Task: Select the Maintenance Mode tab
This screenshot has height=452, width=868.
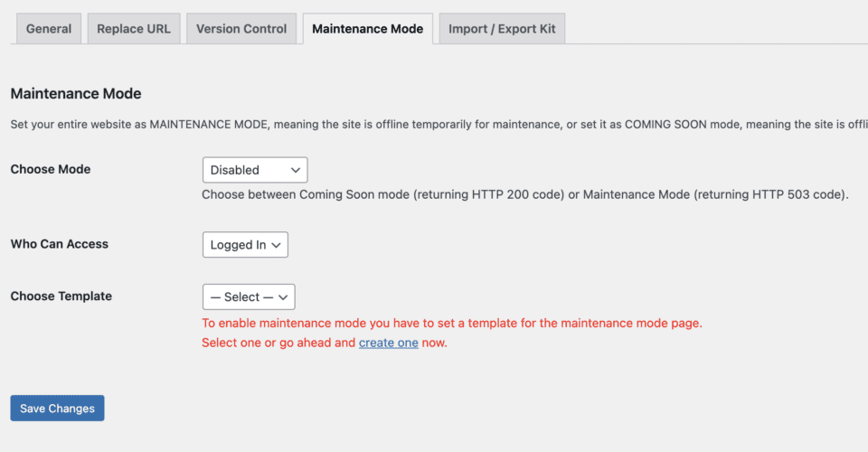Action: (x=367, y=29)
